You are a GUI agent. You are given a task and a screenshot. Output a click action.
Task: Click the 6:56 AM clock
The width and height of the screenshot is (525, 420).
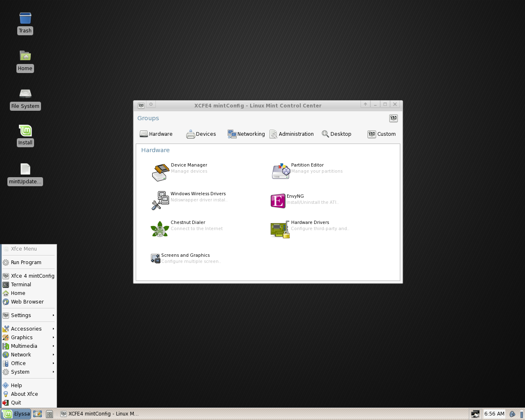click(494, 414)
